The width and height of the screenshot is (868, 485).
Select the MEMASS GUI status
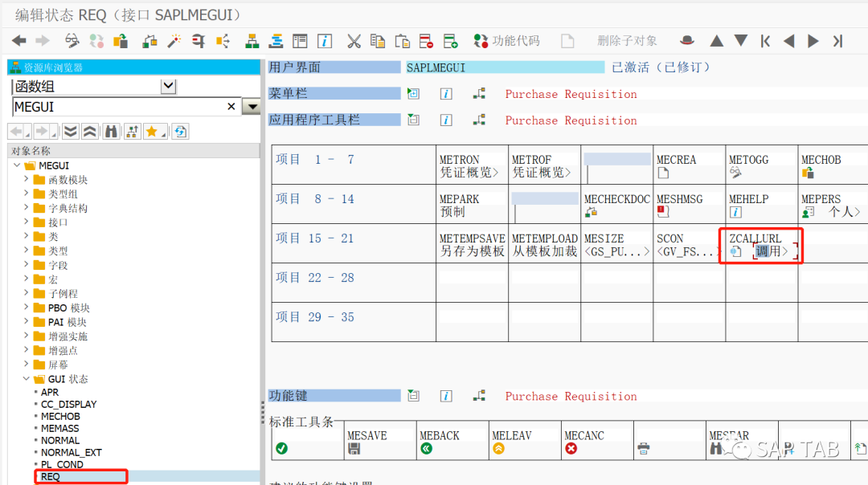point(59,429)
